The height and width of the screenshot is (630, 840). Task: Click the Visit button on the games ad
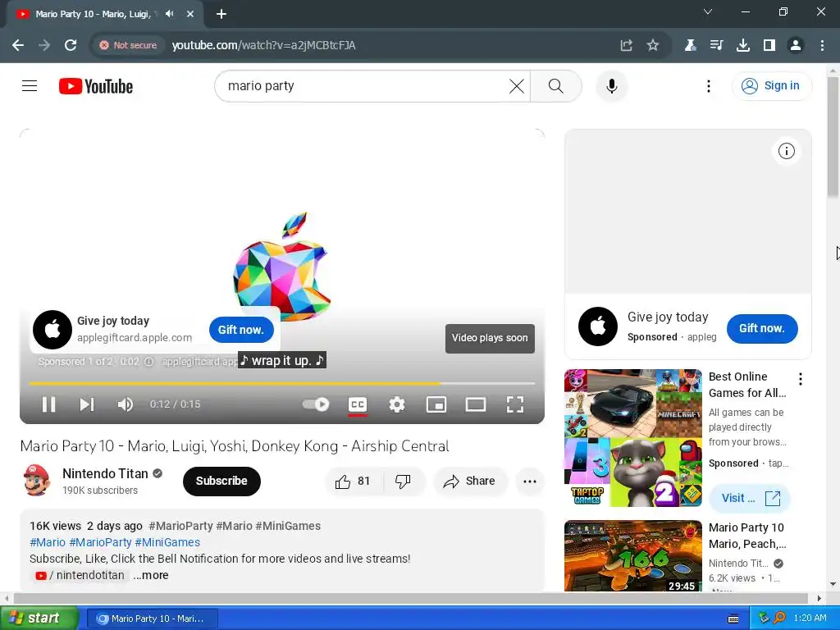pyautogui.click(x=750, y=498)
